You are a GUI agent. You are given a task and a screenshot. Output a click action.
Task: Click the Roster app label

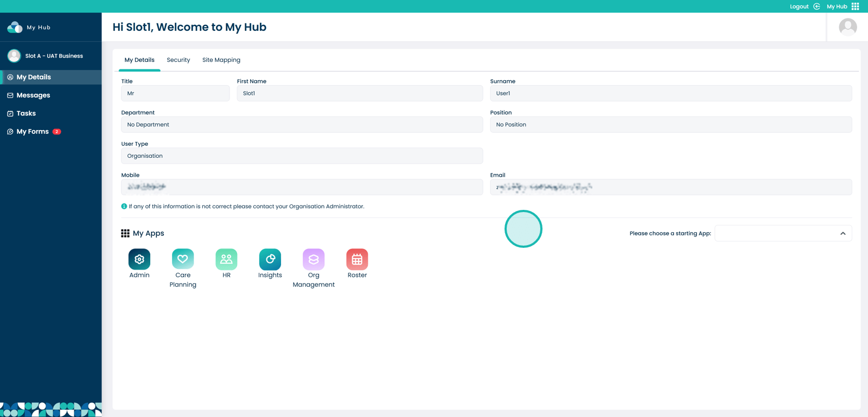click(x=357, y=275)
